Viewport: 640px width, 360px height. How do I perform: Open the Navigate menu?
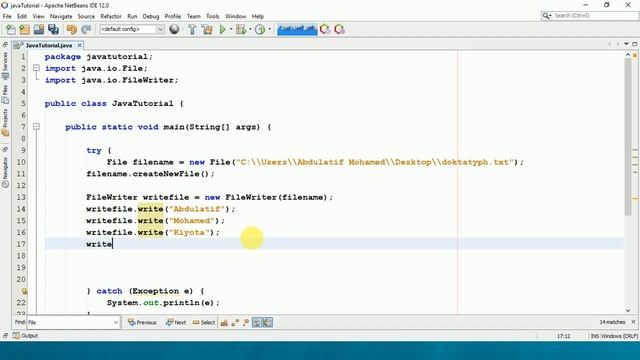(61, 16)
